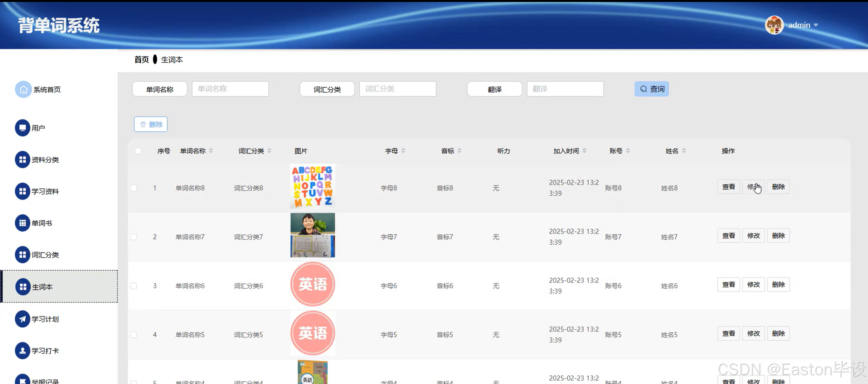The width and height of the screenshot is (868, 384).
Task: Open the 英语 circle image in row 单词名称5
Action: [313, 333]
